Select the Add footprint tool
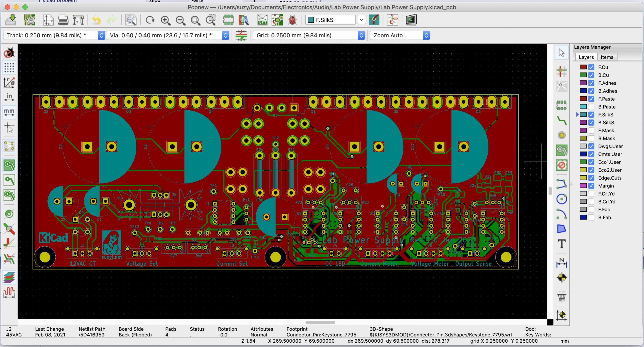The height and width of the screenshot is (347, 644). coord(562,105)
